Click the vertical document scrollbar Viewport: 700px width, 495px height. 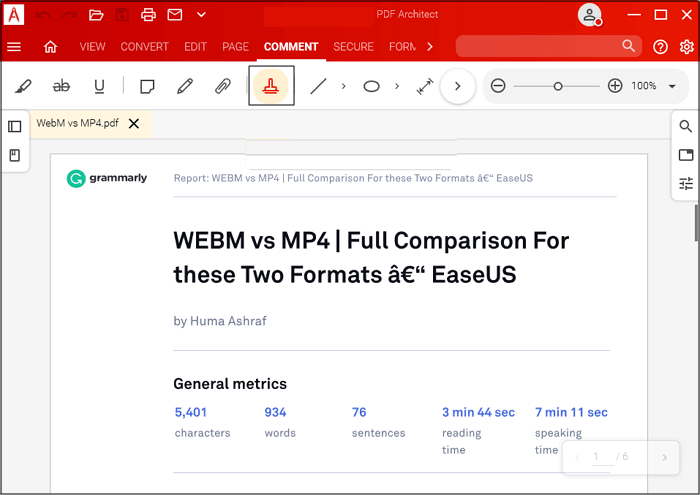tap(697, 223)
